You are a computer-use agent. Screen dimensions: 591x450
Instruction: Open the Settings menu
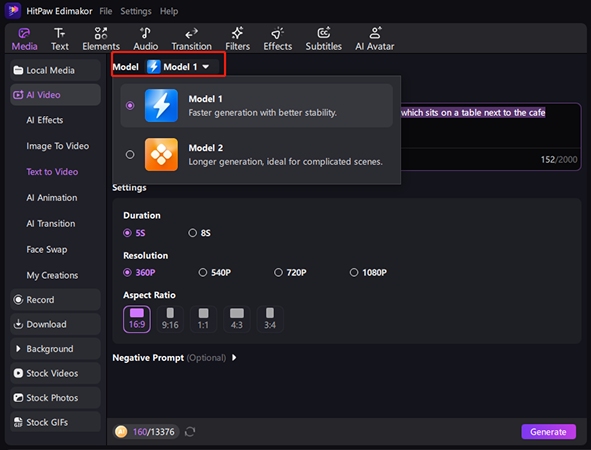coord(136,11)
